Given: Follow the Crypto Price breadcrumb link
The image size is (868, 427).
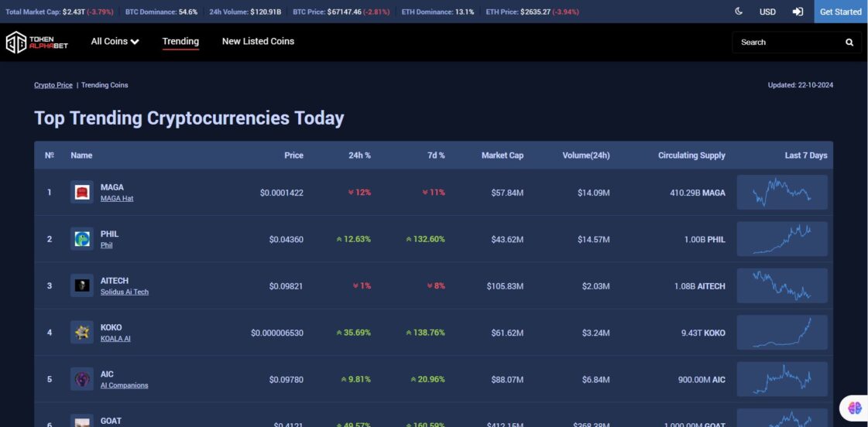Looking at the screenshot, I should point(53,85).
